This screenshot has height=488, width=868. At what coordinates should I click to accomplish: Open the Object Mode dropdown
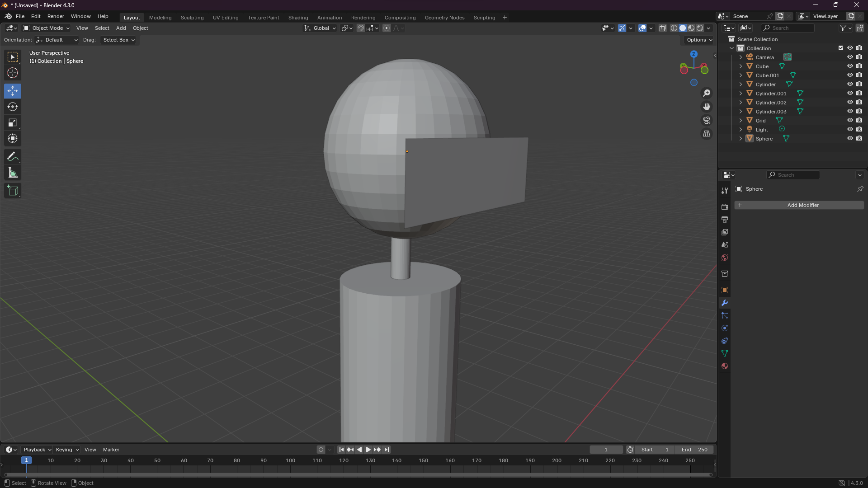pos(47,28)
